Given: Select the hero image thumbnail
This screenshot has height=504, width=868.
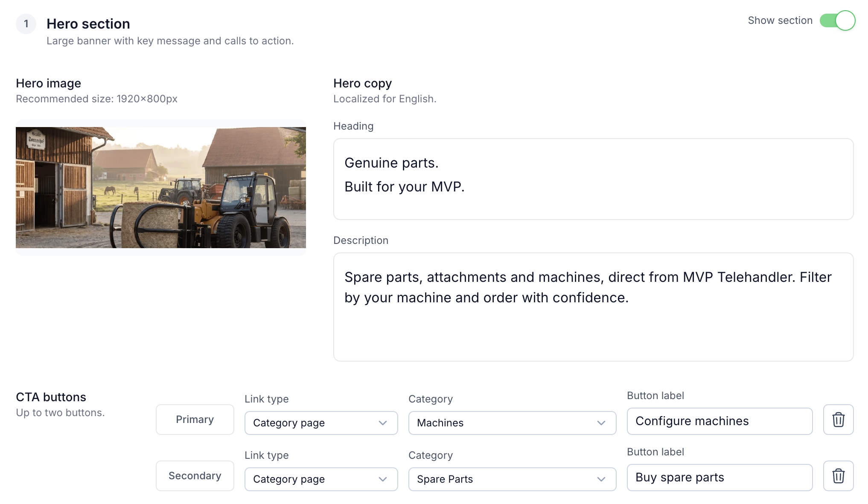Looking at the screenshot, I should (x=161, y=188).
